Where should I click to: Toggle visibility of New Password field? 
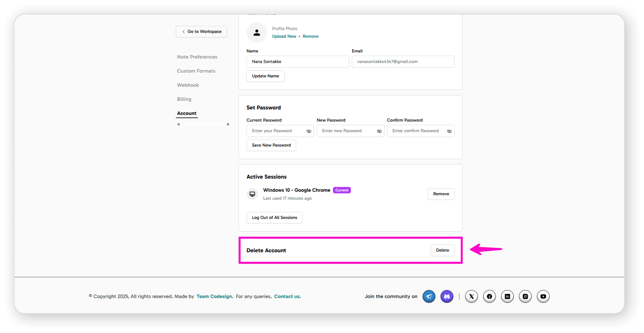pos(379,131)
